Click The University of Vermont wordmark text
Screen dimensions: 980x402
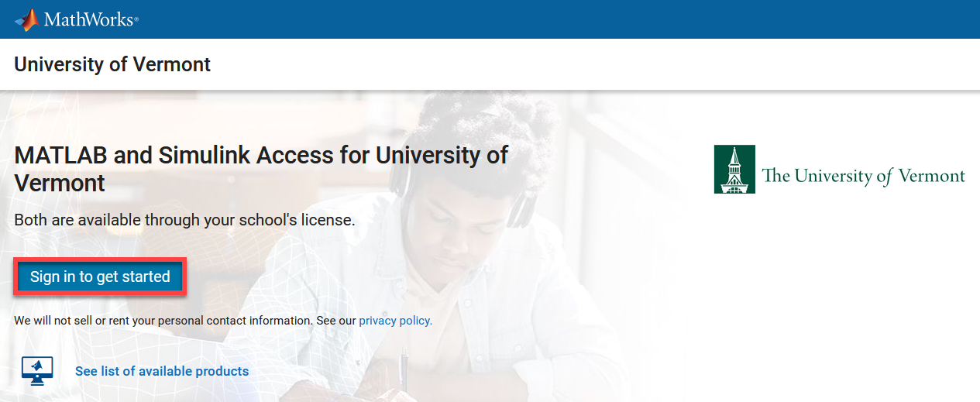(864, 176)
